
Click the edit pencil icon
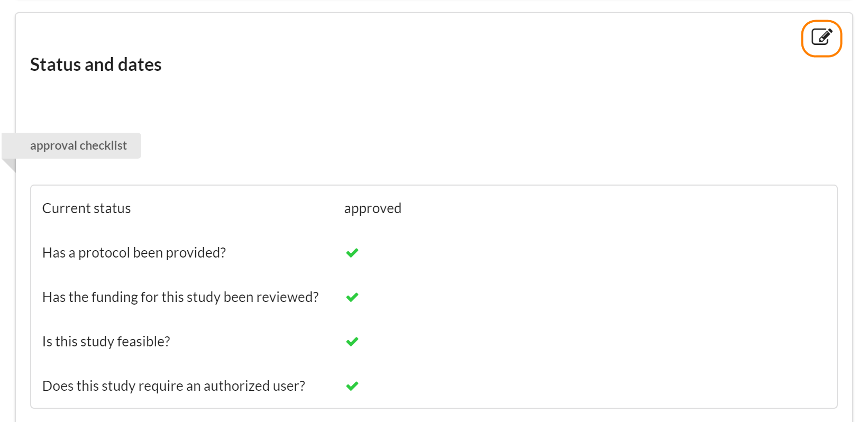(x=821, y=38)
